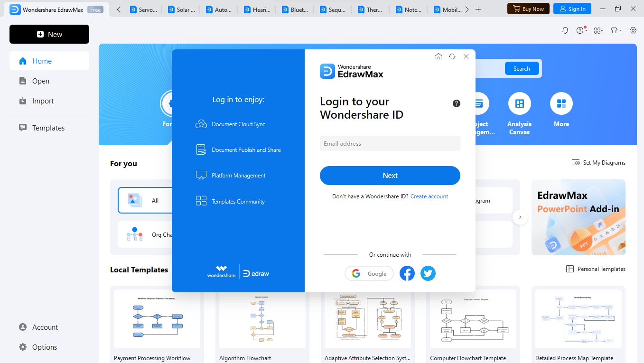Click the Search button
Viewport: 644px width, 363px height.
[x=522, y=68]
